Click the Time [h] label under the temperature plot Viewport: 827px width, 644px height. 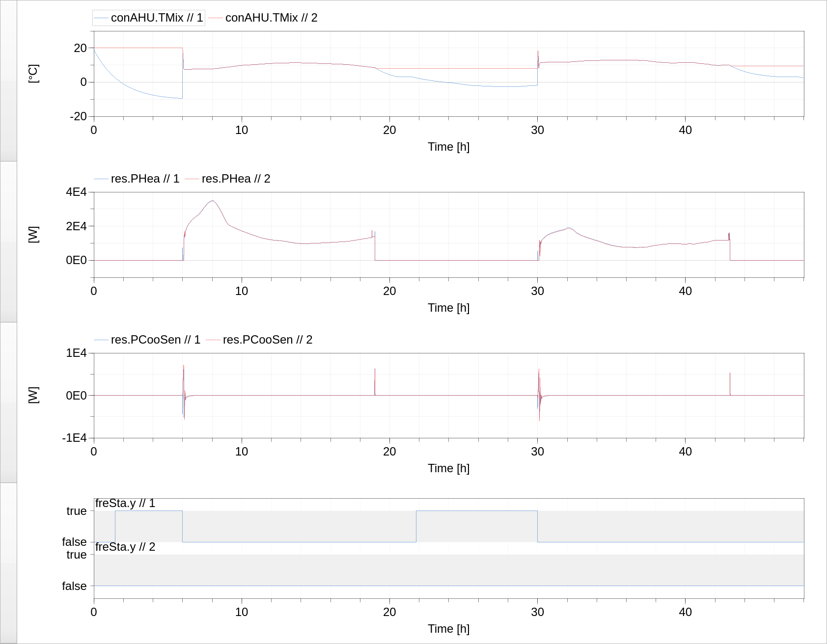pos(449,146)
